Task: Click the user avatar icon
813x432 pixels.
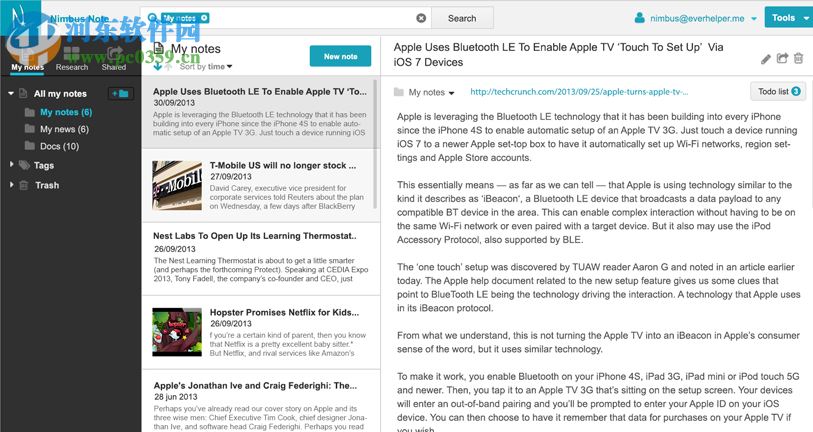Action: 639,18
